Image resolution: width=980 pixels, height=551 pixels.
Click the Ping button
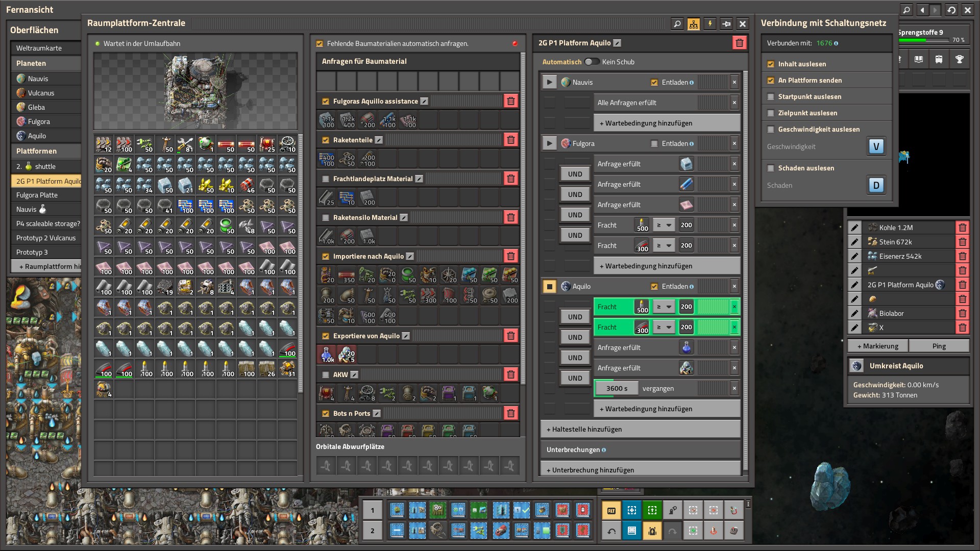click(x=939, y=346)
